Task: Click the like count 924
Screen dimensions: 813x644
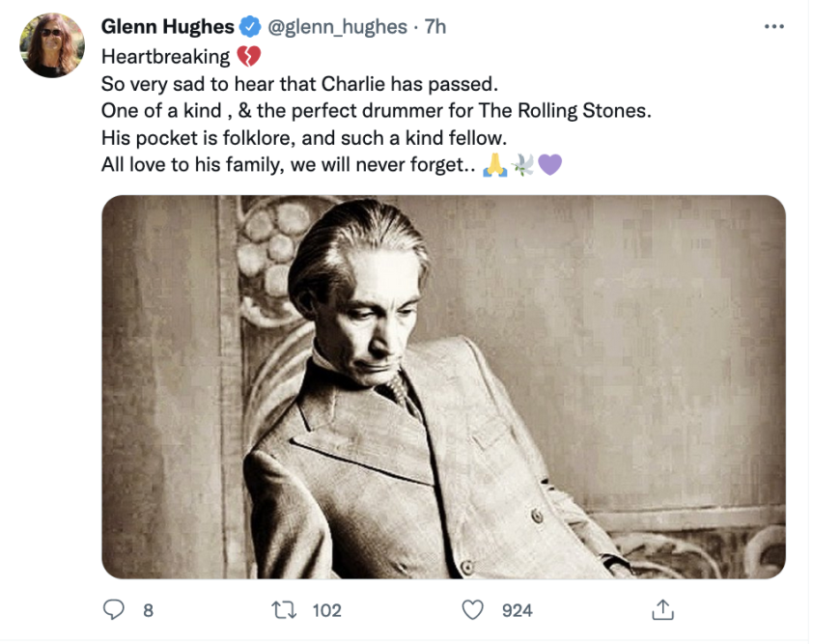Action: click(518, 610)
